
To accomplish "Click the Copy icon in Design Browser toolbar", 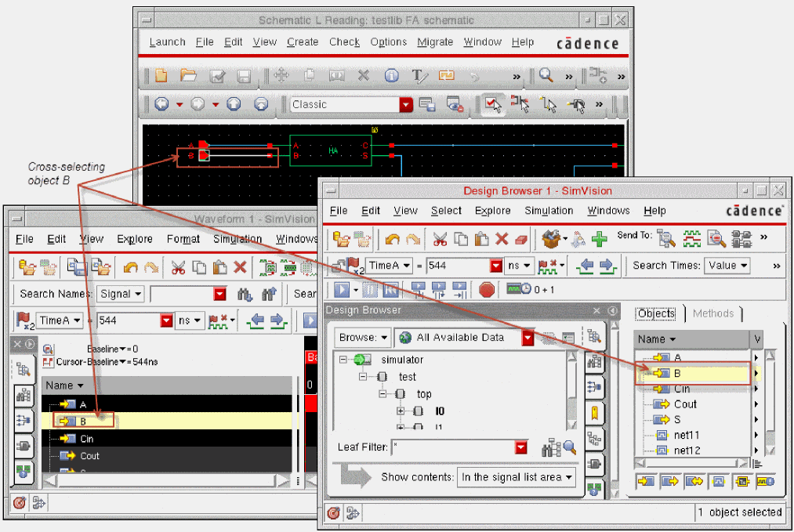I will tap(461, 239).
